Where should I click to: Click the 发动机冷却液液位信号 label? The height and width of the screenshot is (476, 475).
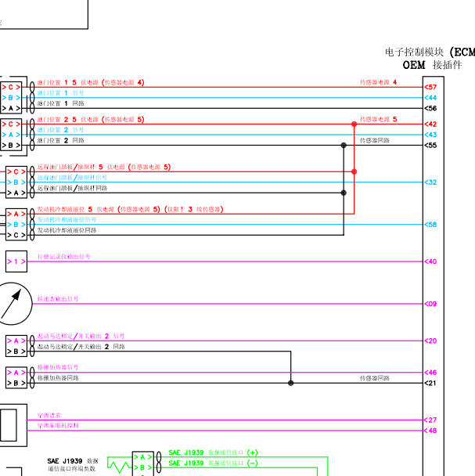pyautogui.click(x=67, y=220)
